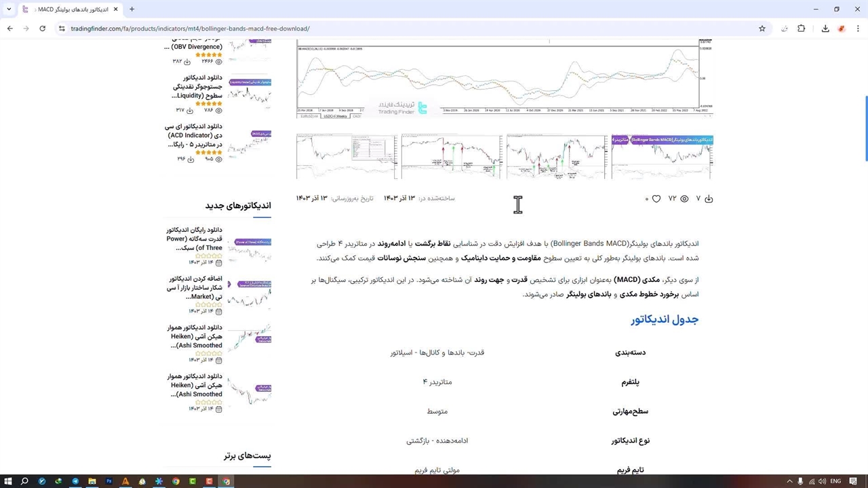The width and height of the screenshot is (868, 488).
Task: Open the Chrome three-dot menu
Action: click(858, 28)
